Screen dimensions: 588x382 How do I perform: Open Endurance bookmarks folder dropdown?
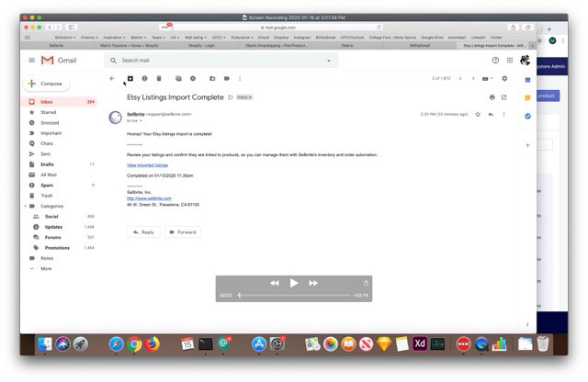pyautogui.click(x=242, y=38)
